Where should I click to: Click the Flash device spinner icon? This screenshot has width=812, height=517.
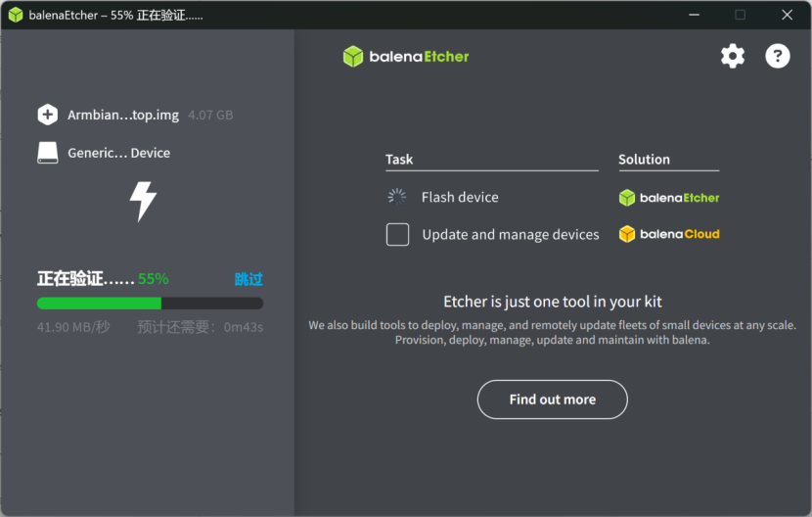pos(397,197)
